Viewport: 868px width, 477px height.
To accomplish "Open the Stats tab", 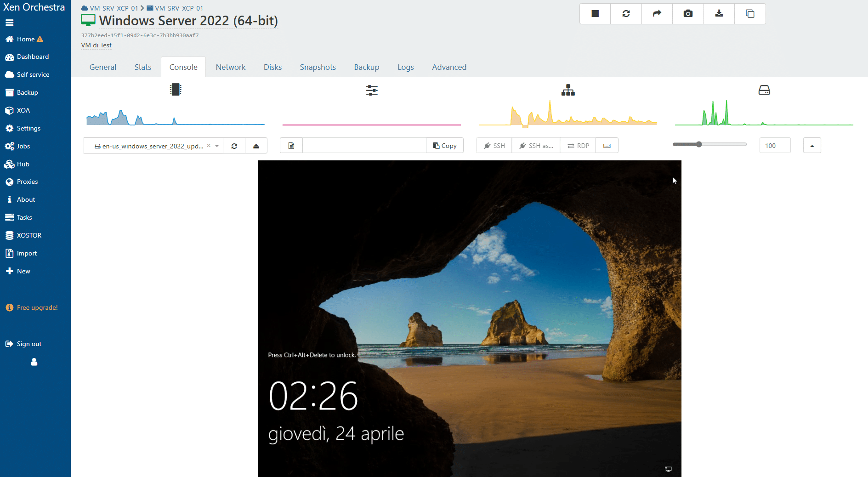I will [143, 67].
